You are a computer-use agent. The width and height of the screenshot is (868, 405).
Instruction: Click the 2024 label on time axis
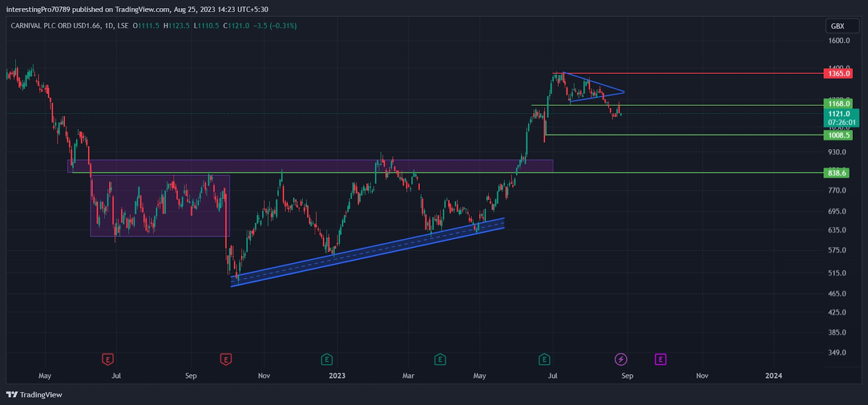[x=774, y=376]
